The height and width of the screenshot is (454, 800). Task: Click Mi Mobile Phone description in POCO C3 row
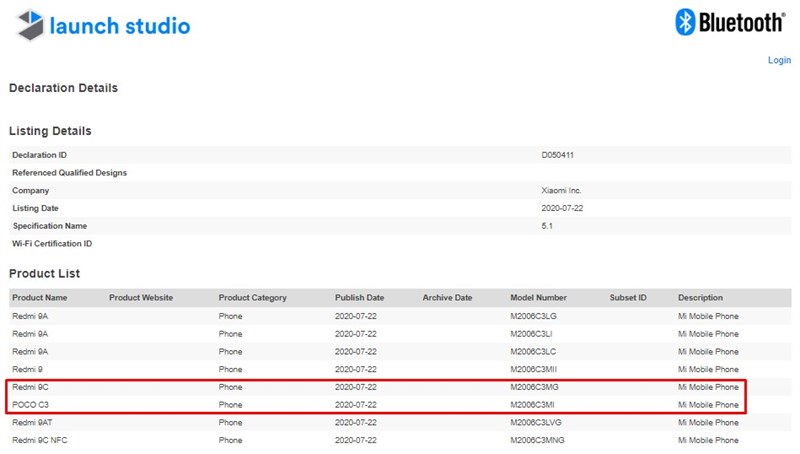coord(708,405)
